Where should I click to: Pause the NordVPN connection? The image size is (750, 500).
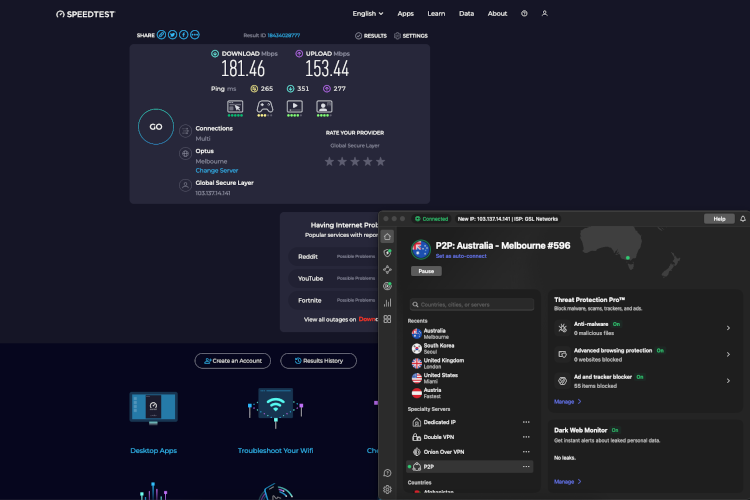coord(426,271)
